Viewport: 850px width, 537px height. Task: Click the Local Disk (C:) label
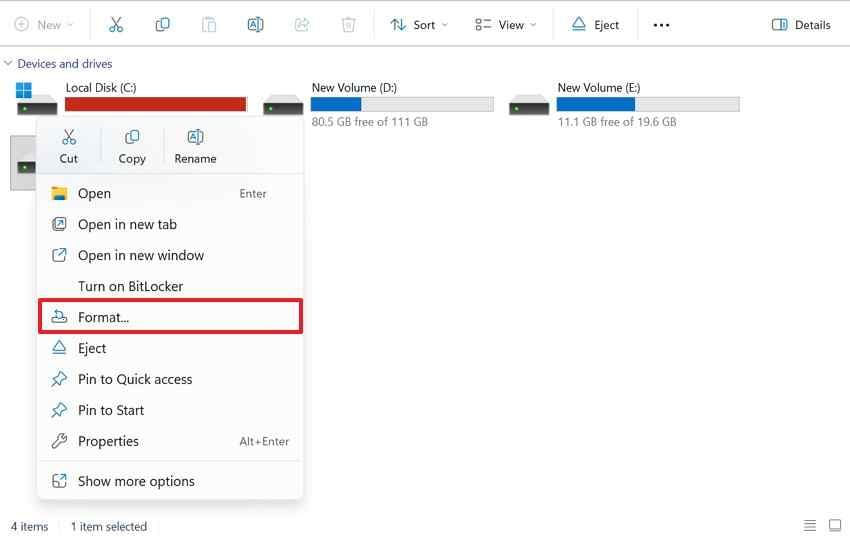coord(101,88)
